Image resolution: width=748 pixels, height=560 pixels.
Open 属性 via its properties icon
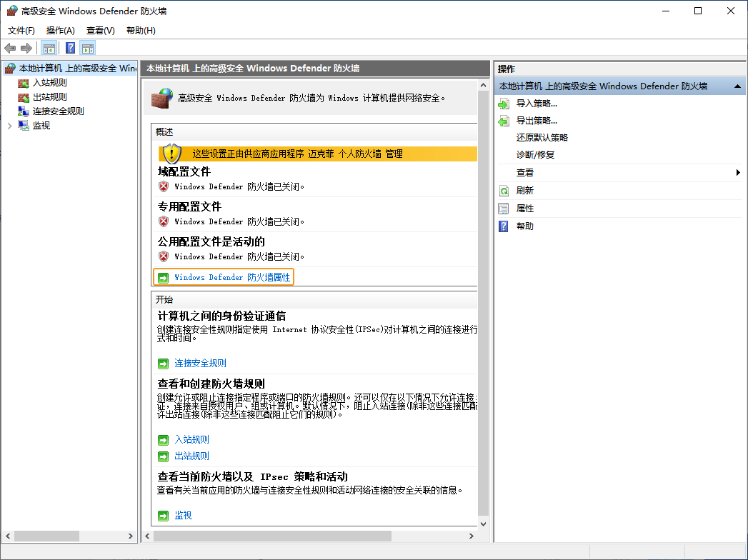pos(502,208)
